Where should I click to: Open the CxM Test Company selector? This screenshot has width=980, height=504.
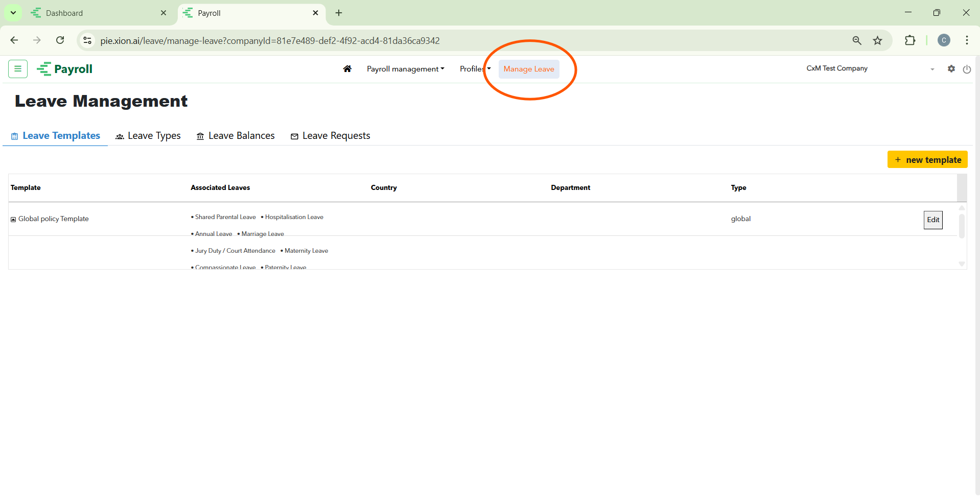(x=870, y=69)
